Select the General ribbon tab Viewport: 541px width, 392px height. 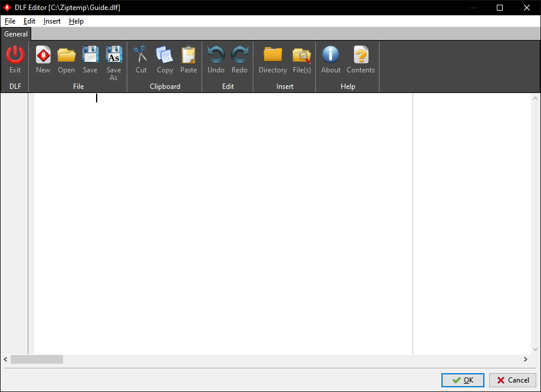tap(16, 34)
